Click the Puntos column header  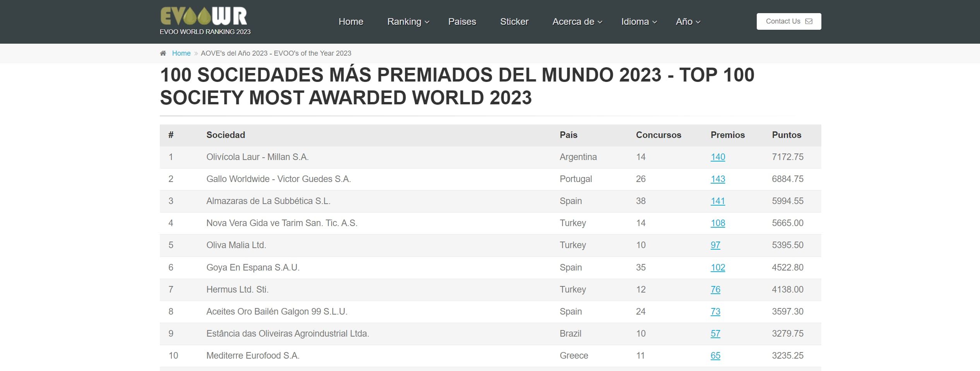(787, 135)
